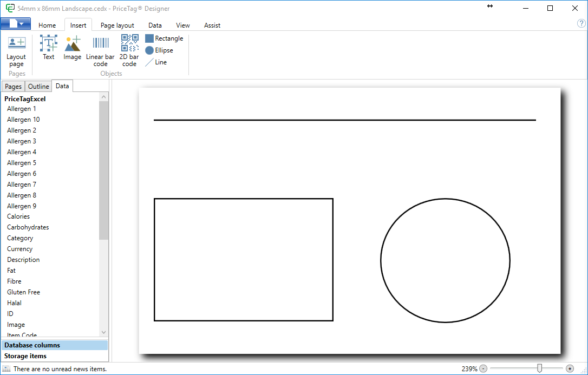The height and width of the screenshot is (375, 588).
Task: Select the Fibre column
Action: 14,281
